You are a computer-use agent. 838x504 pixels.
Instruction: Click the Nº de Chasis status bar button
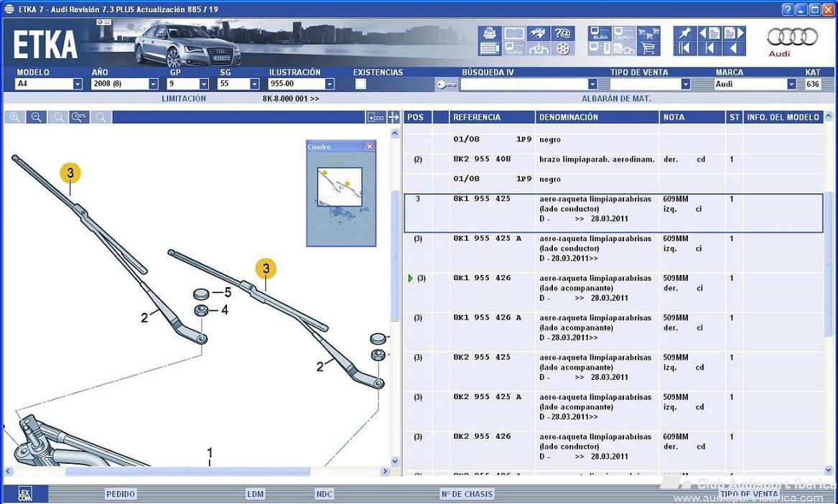(x=467, y=494)
